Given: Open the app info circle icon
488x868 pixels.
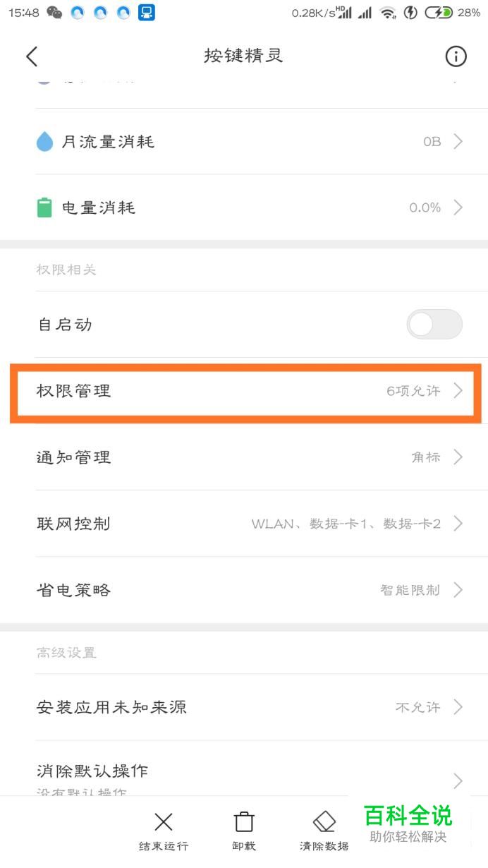Looking at the screenshot, I should [x=456, y=56].
